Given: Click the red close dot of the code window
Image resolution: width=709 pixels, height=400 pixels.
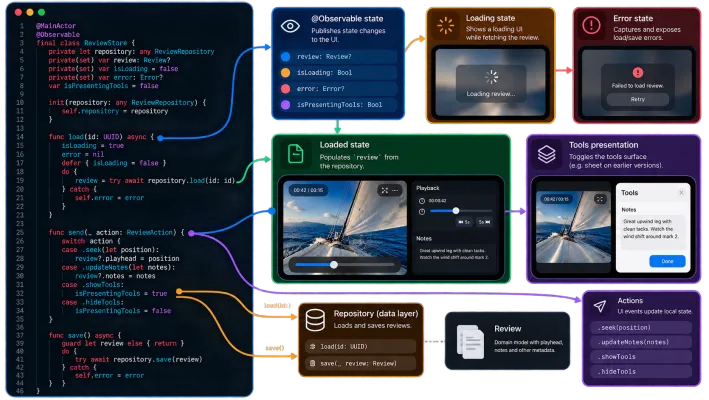Looking at the screenshot, I should coord(18,12).
